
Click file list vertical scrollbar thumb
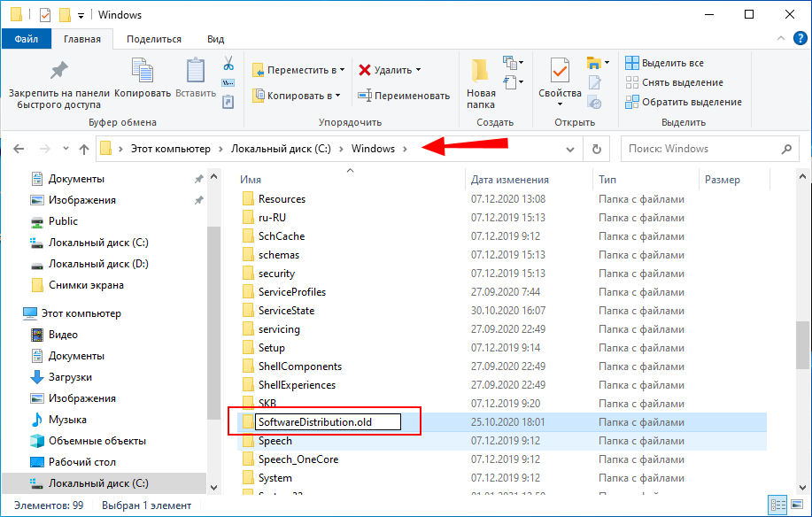pyautogui.click(x=802, y=343)
